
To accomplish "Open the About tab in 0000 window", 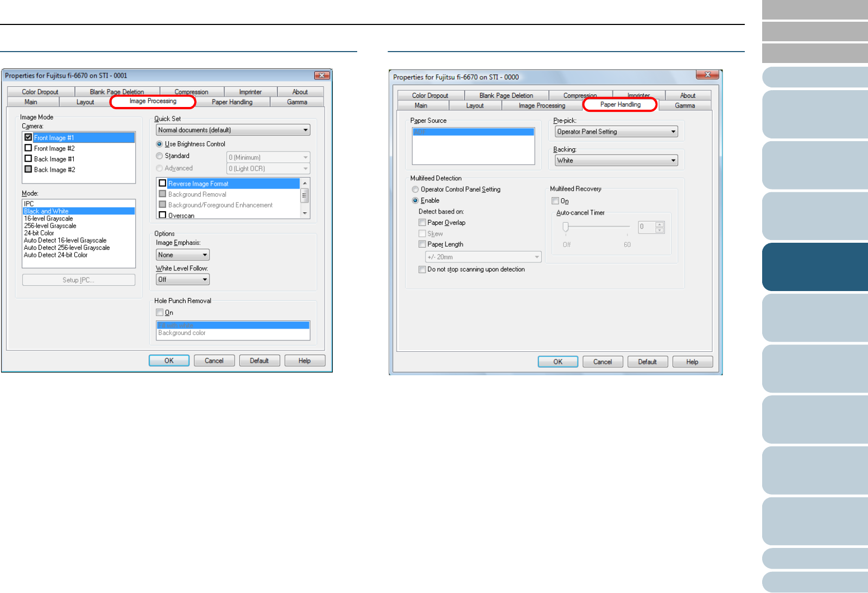I will 688,96.
